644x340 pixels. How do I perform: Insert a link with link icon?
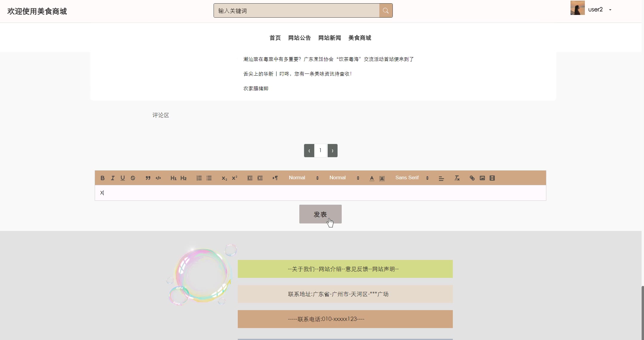[472, 178]
